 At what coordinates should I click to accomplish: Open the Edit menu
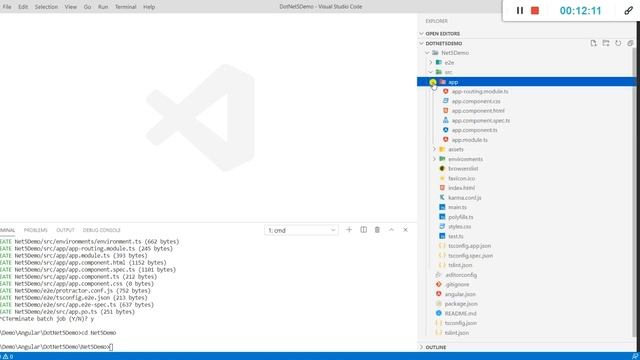(x=23, y=7)
